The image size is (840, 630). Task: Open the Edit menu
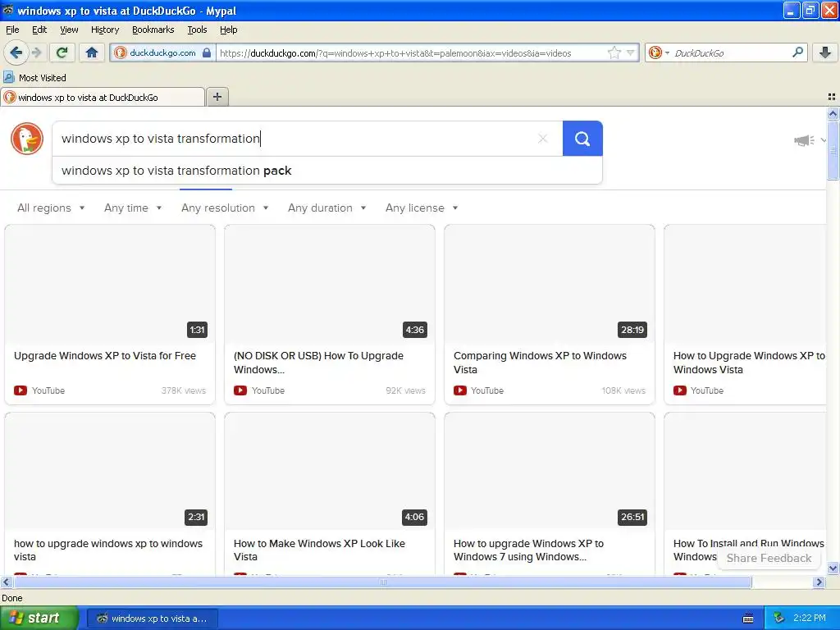(x=39, y=30)
